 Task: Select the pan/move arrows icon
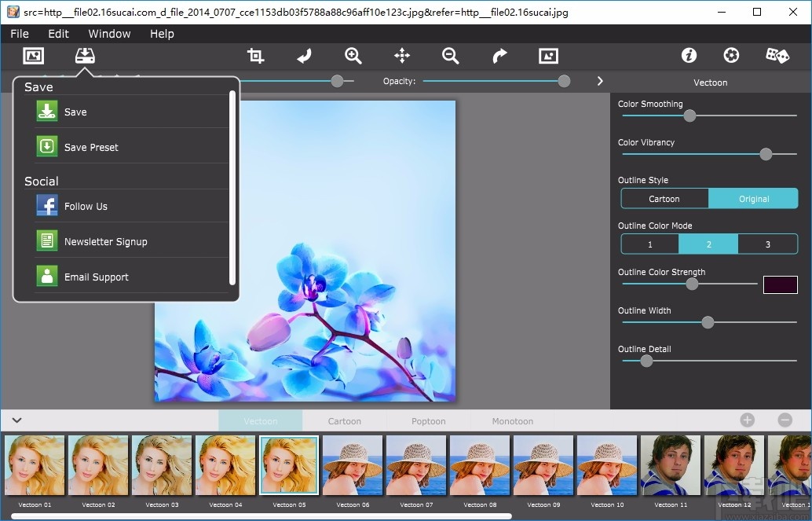(402, 56)
